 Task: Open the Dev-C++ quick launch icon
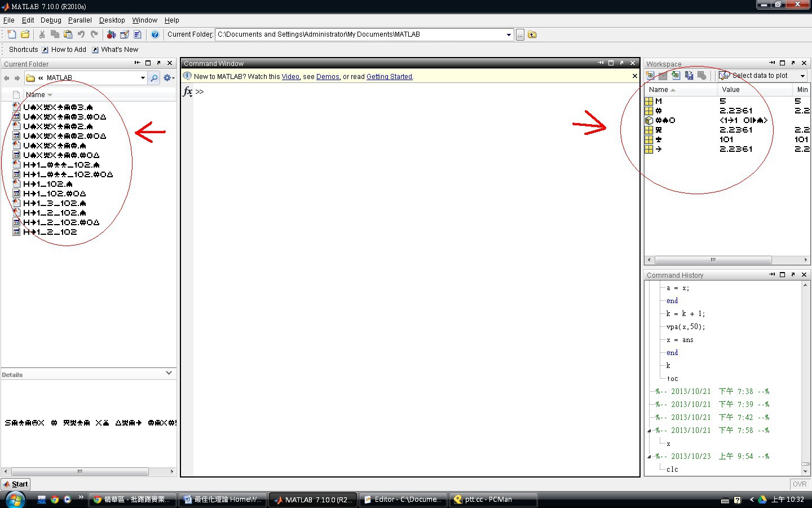(x=42, y=500)
